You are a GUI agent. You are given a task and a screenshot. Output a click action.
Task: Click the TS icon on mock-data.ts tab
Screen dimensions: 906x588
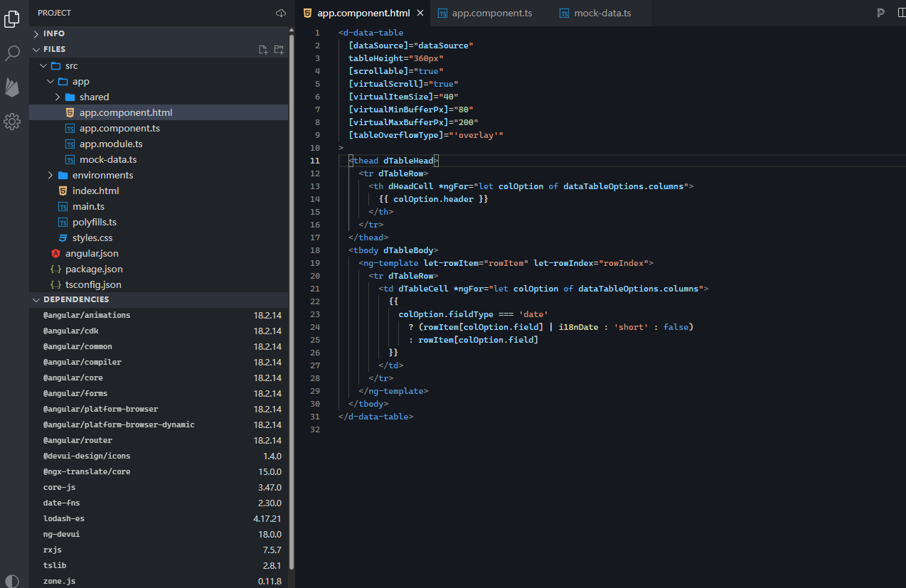pyautogui.click(x=564, y=13)
